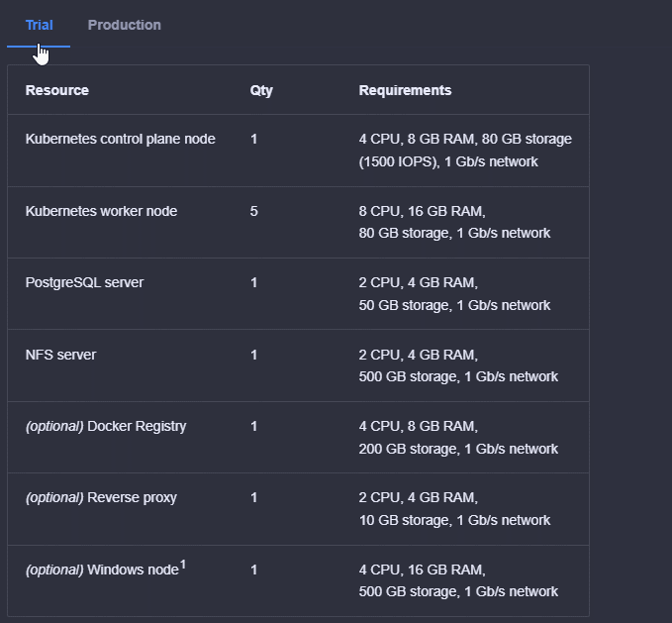The image size is (672, 623).
Task: Click the Requirements column header
Action: point(405,90)
